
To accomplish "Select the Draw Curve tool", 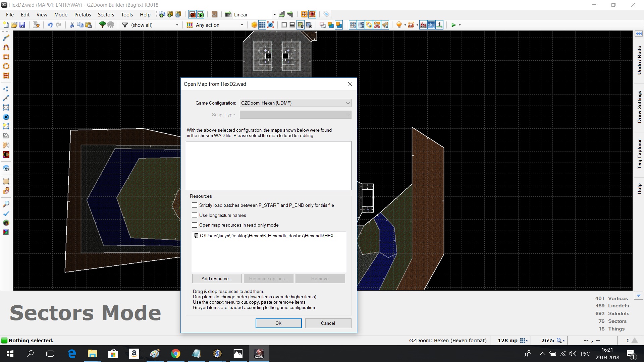I will point(6,47).
